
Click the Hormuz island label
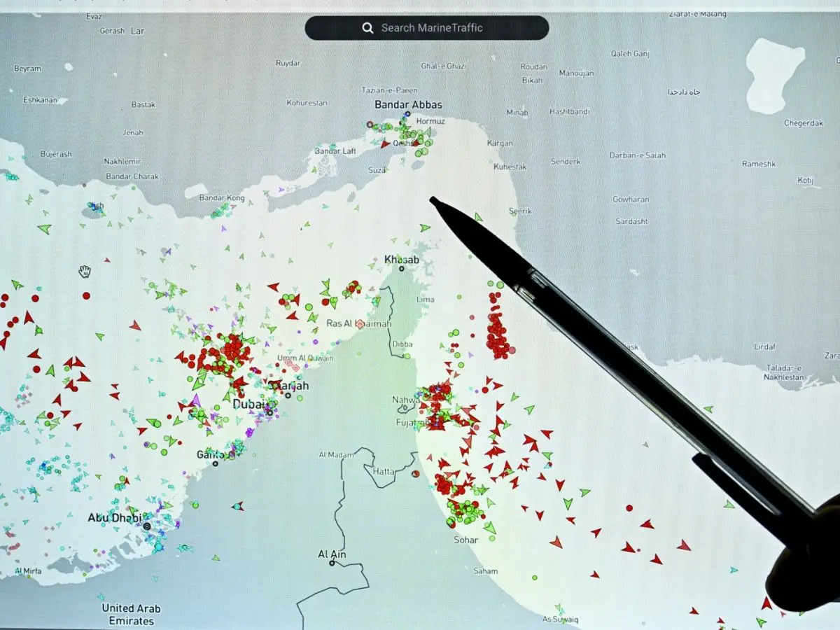430,121
